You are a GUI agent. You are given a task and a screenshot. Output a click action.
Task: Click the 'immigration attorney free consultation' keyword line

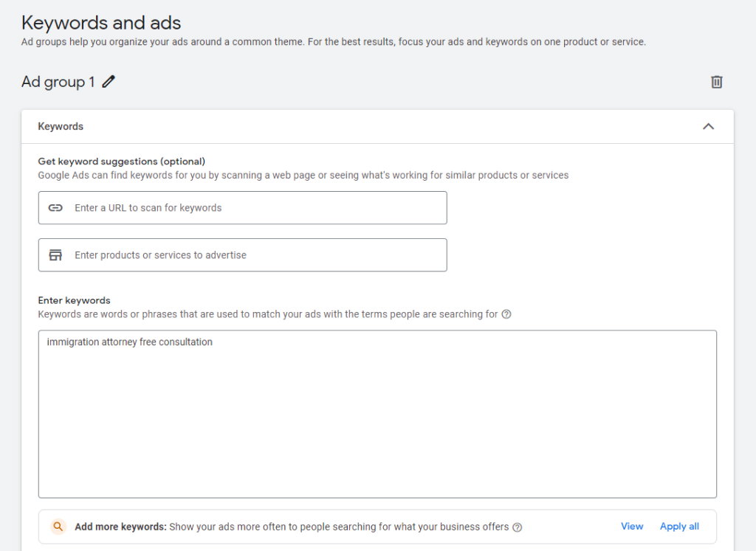(x=130, y=342)
